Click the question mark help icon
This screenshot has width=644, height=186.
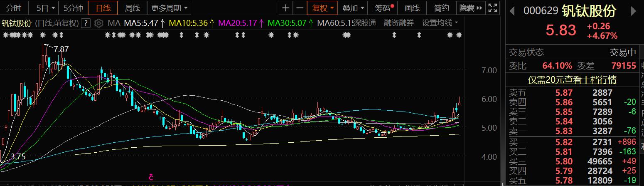tap(86, 23)
